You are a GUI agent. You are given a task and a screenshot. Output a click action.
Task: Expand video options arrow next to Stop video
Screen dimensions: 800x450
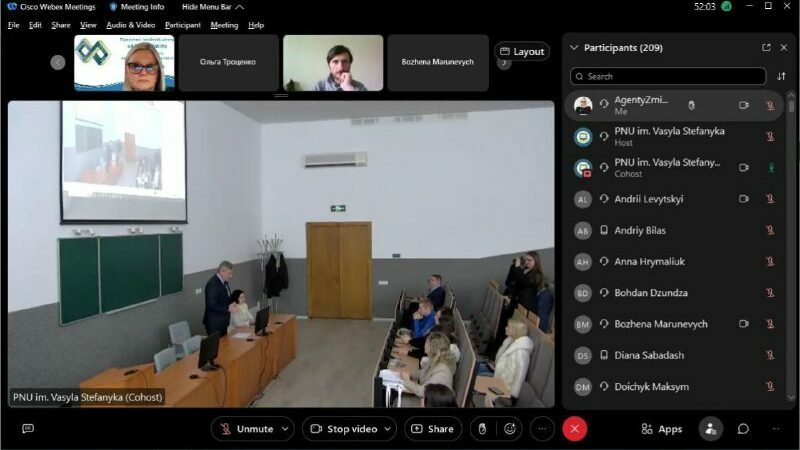click(389, 429)
